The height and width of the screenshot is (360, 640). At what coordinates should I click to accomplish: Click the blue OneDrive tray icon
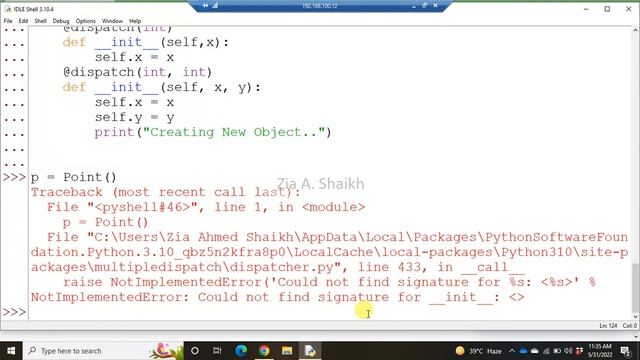click(x=523, y=351)
